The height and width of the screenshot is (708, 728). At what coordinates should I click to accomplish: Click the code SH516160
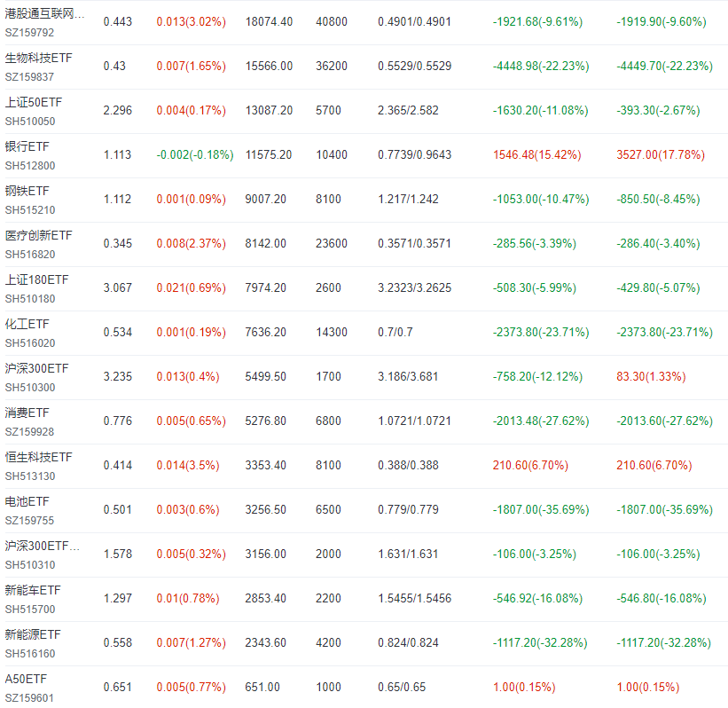pyautogui.click(x=30, y=654)
